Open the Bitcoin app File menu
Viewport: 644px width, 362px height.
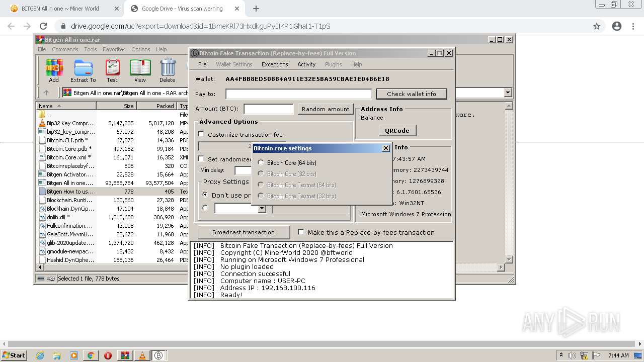pos(202,64)
